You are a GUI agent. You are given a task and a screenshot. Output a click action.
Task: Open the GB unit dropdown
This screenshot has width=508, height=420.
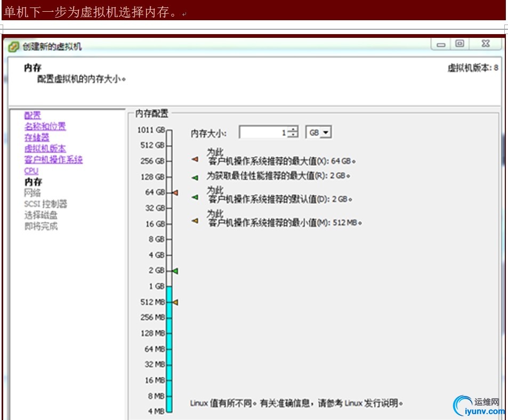pos(318,132)
